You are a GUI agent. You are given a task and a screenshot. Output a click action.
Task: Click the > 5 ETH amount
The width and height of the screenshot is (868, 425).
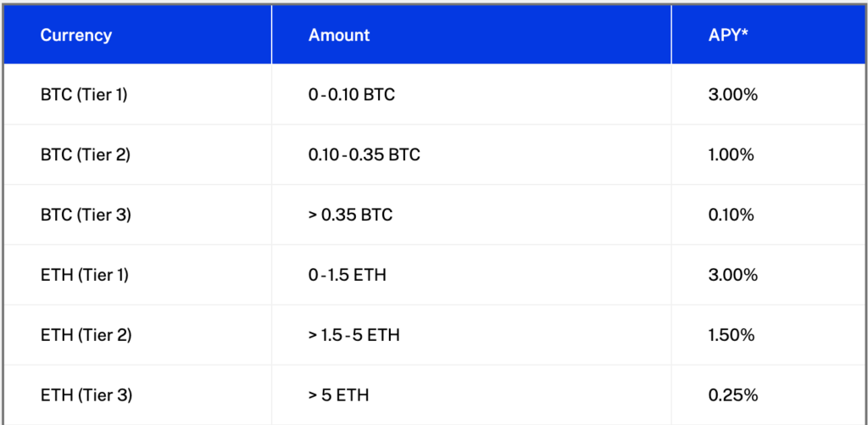click(x=339, y=395)
